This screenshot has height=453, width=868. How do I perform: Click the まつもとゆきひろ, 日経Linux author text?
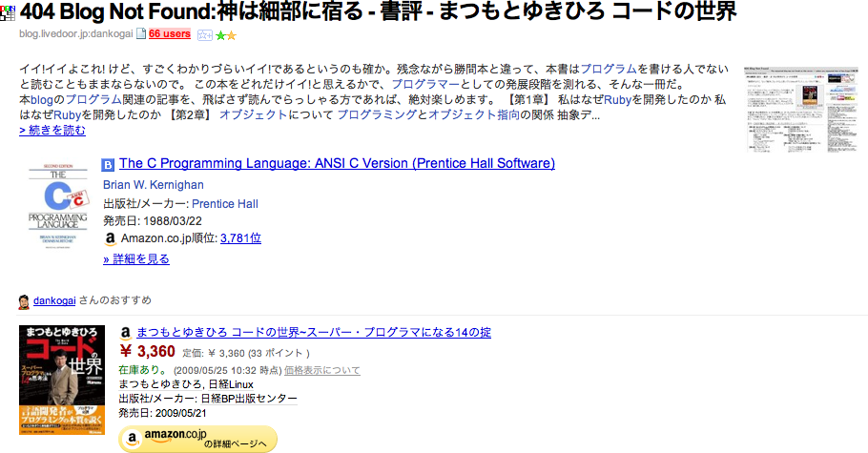186,384
